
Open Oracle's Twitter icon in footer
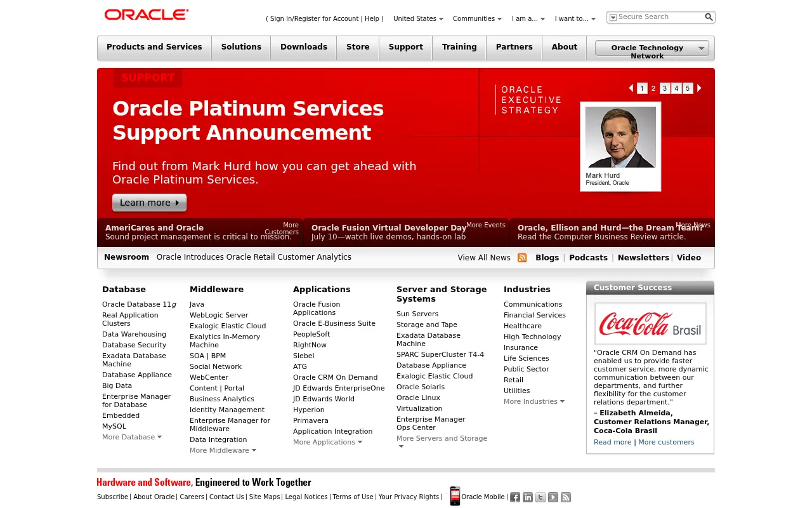(540, 497)
